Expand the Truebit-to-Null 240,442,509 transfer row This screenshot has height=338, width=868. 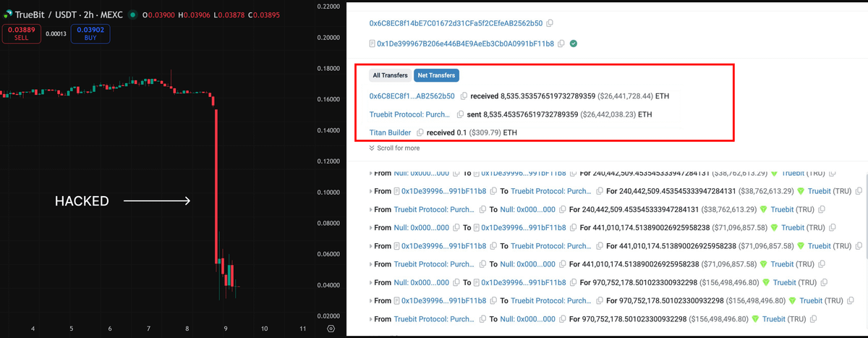click(371, 209)
